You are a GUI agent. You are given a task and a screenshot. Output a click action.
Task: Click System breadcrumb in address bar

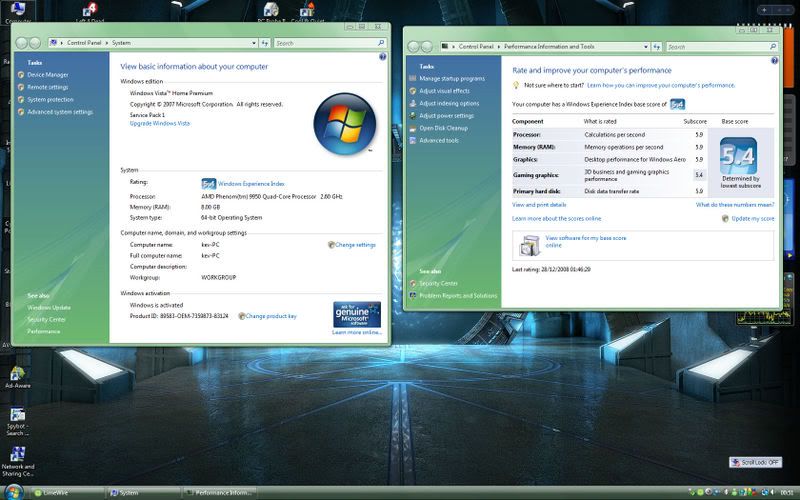(121, 43)
